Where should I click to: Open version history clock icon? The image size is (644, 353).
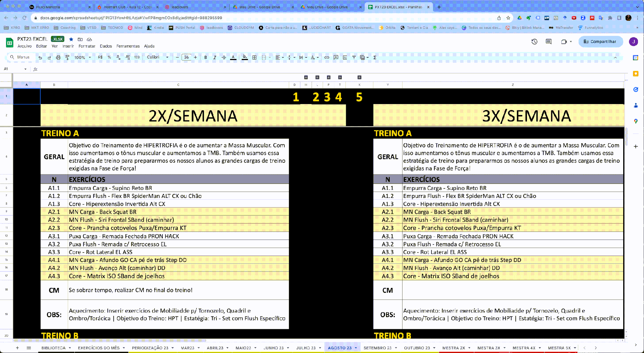(534, 42)
